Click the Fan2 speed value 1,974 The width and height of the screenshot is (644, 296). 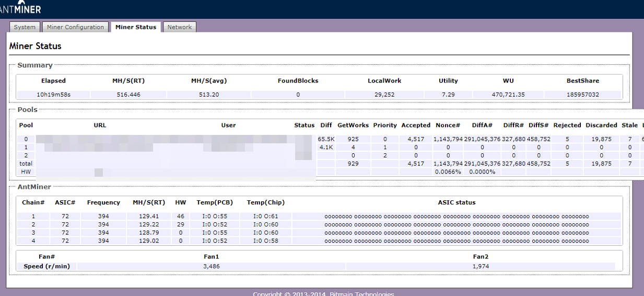[x=480, y=266]
